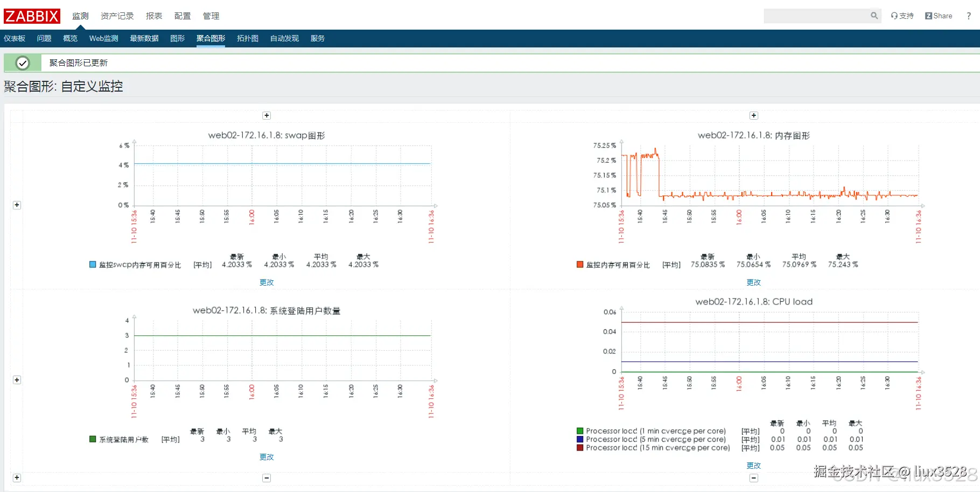The height and width of the screenshot is (492, 980).
Task: Open the Web监测 submenu
Action: click(x=104, y=38)
